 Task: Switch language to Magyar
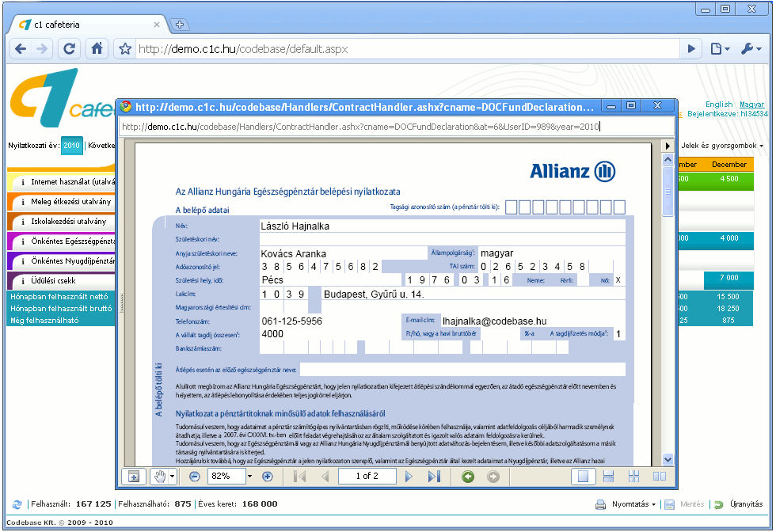pyautogui.click(x=751, y=104)
